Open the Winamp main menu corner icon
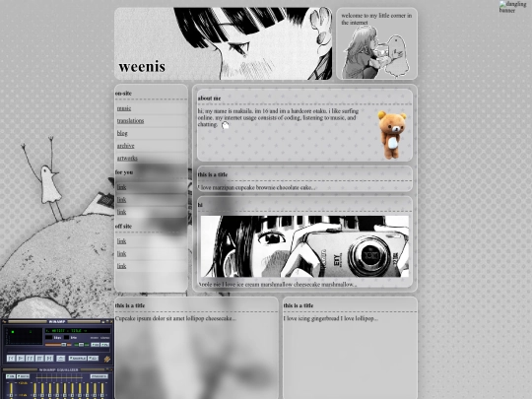Image resolution: width=532 pixels, height=399 pixels. (x=4, y=321)
